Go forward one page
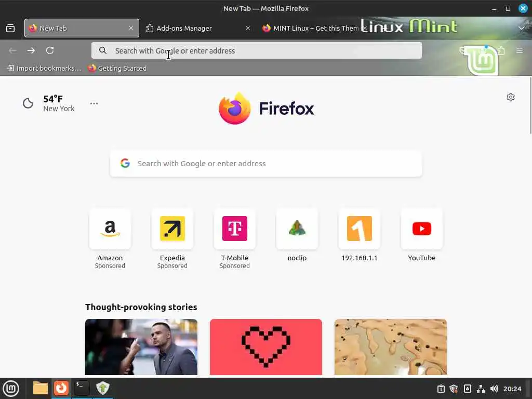532x399 pixels. (31, 50)
